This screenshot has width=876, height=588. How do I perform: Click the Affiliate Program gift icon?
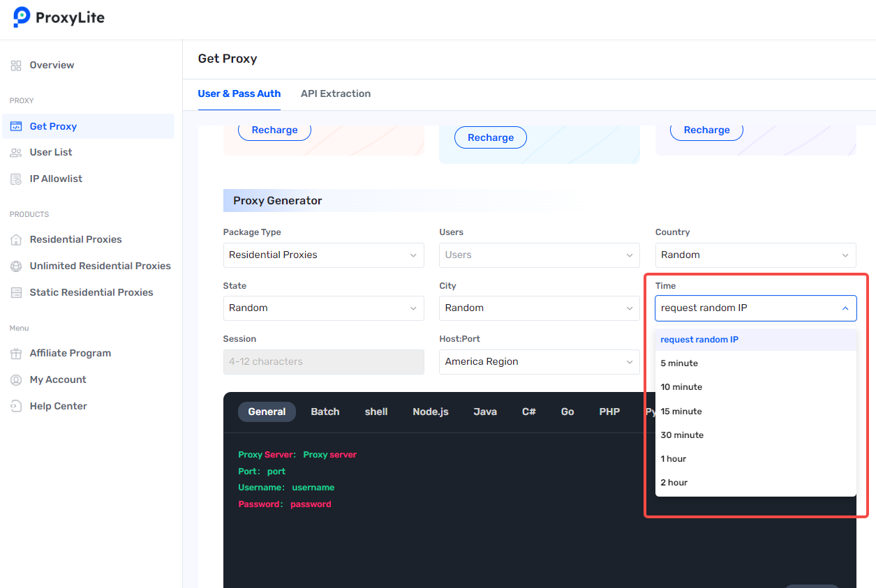pos(16,354)
